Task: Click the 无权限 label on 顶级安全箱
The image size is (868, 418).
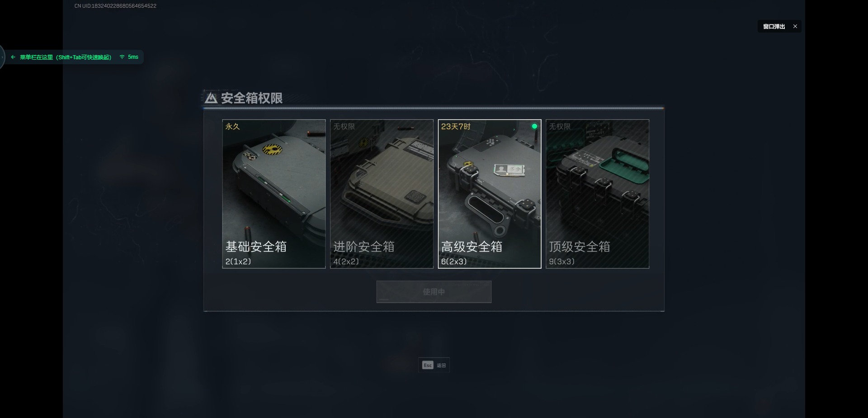Action: click(560, 127)
